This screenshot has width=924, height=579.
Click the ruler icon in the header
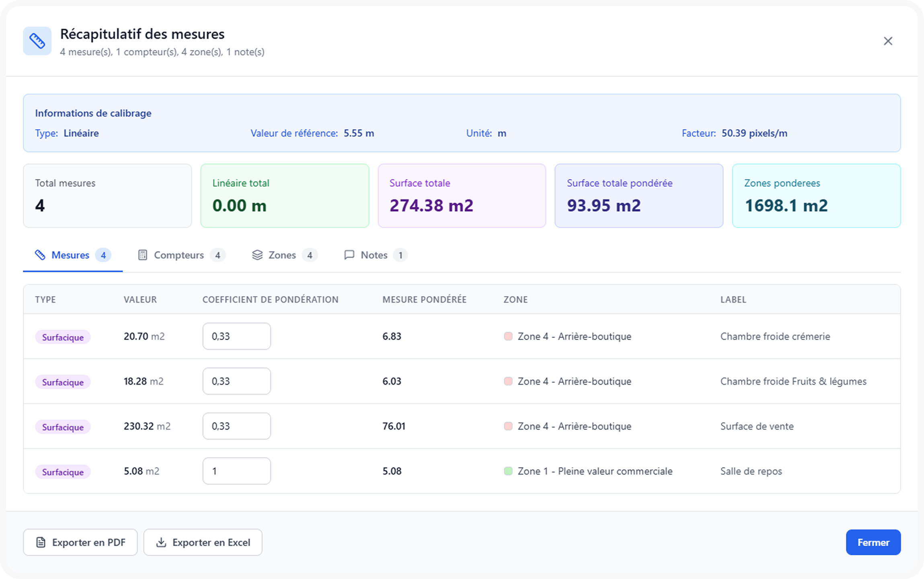click(37, 41)
